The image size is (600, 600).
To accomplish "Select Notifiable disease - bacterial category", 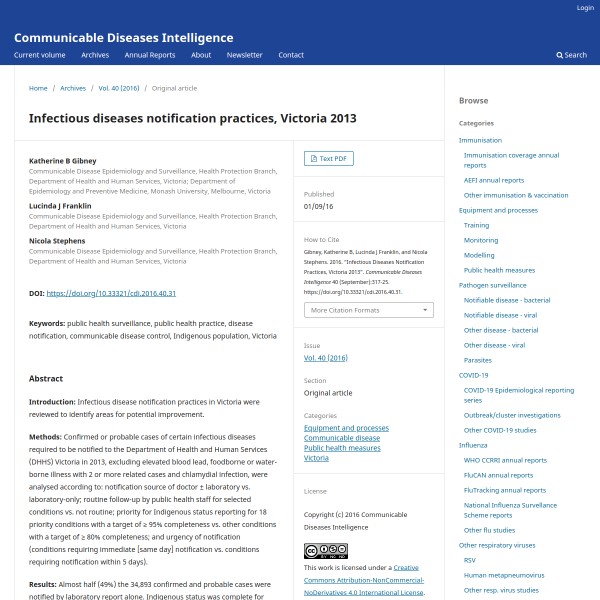I will (506, 300).
